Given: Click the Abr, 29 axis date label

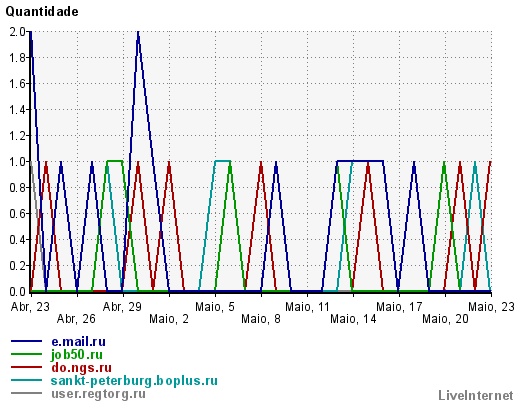Looking at the screenshot, I should (x=122, y=306).
